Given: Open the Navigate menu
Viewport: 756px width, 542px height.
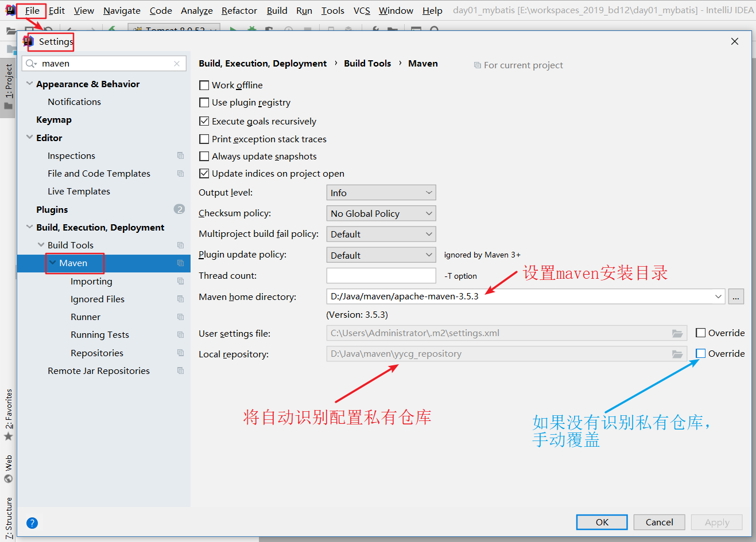Looking at the screenshot, I should (122, 10).
